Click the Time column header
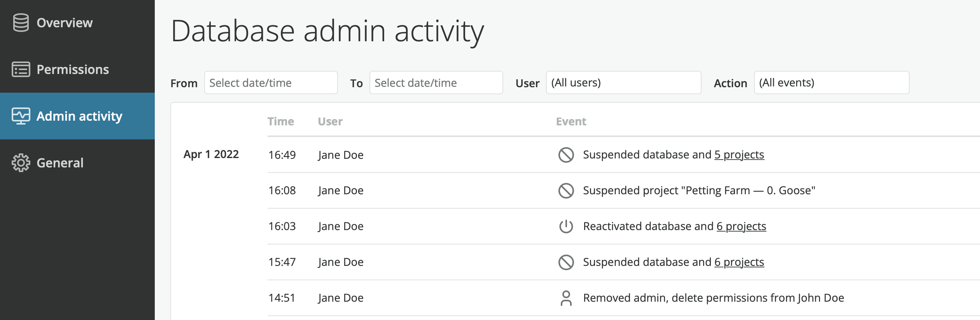This screenshot has width=980, height=320. pyautogui.click(x=281, y=121)
